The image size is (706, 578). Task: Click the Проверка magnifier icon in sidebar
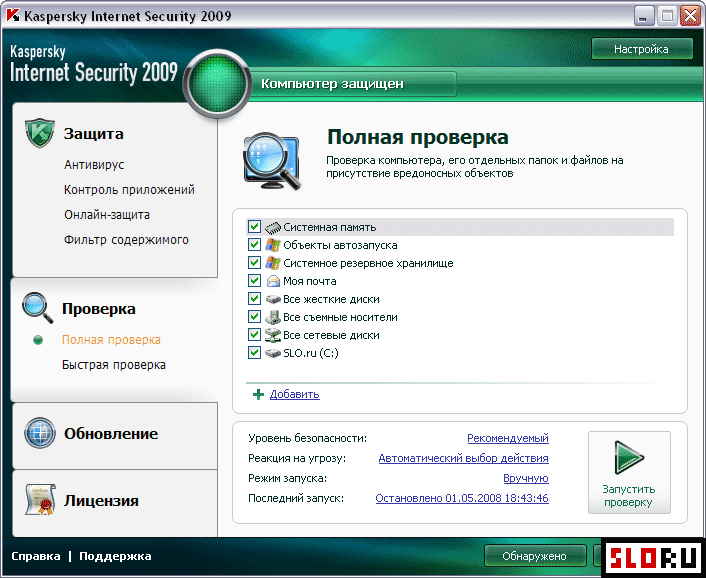tap(37, 308)
